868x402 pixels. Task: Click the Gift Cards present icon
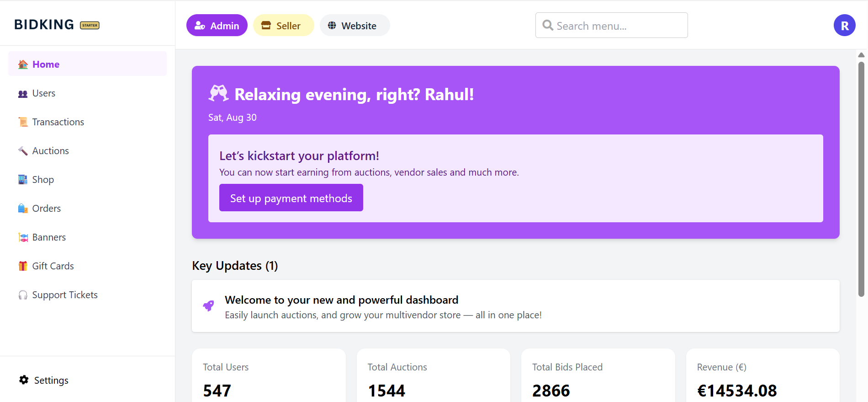click(23, 266)
